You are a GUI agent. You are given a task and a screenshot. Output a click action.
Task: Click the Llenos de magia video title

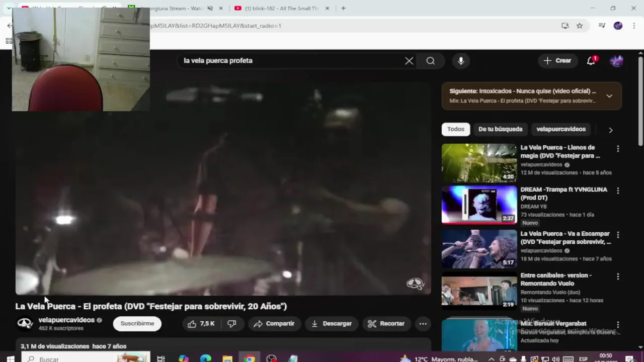560,152
